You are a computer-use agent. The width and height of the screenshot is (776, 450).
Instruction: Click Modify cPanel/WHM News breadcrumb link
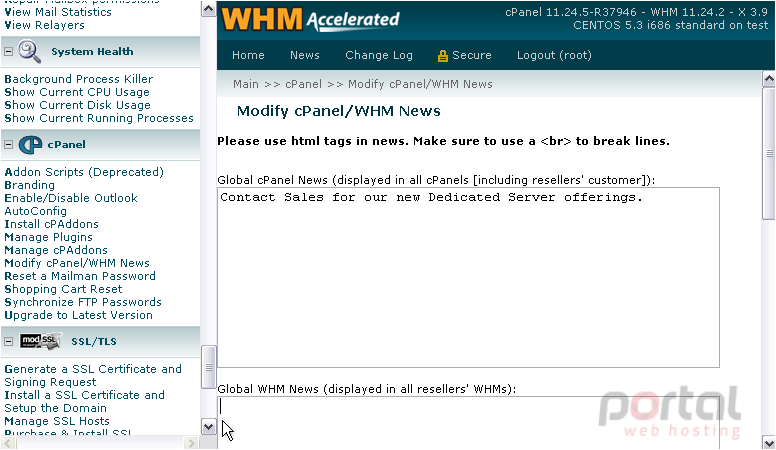click(x=420, y=84)
